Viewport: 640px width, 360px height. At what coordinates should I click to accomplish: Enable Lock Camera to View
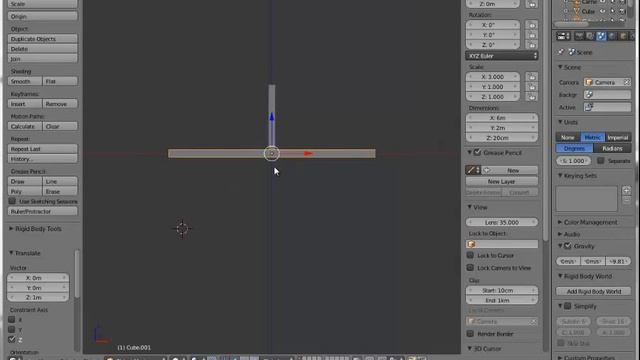coord(470,268)
